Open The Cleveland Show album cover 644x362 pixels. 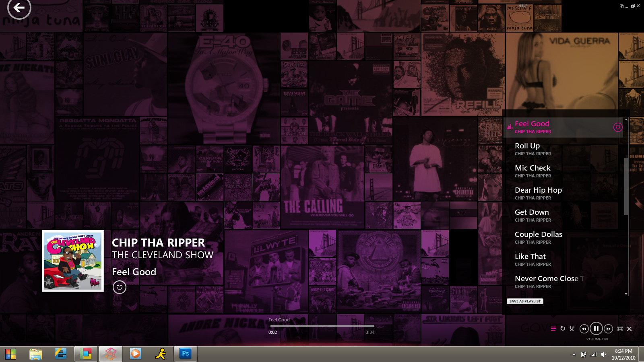click(73, 261)
